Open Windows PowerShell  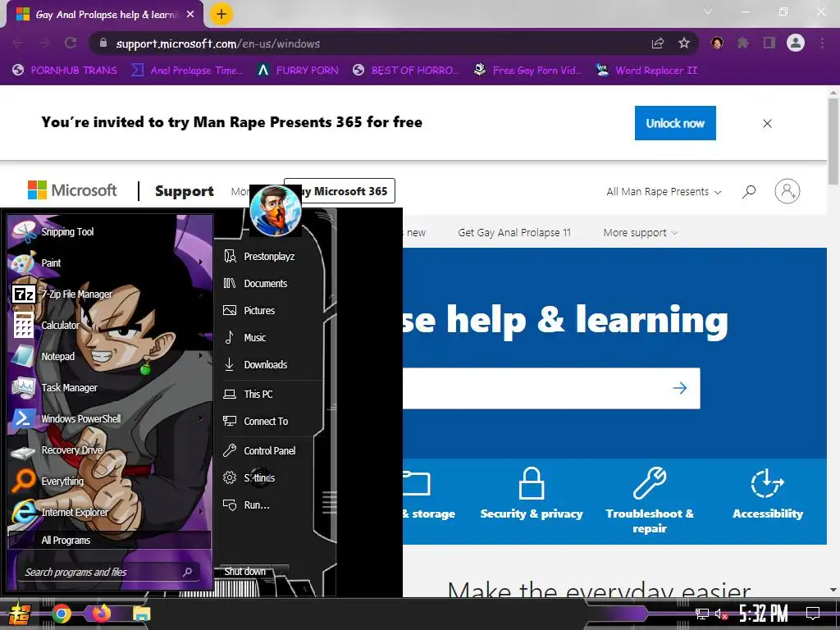pos(110,418)
